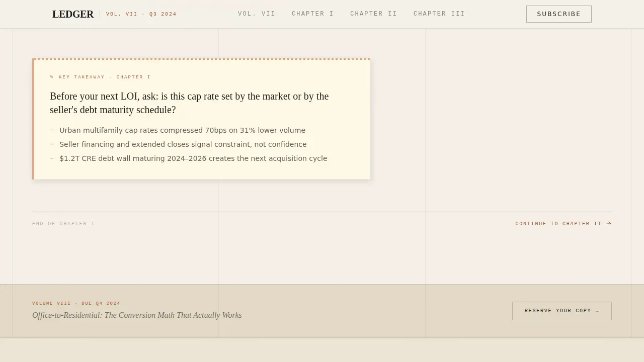Click the 'KEY TAKEAWAY · CHAPTER I' label
This screenshot has width=644, height=362.
tap(105, 77)
